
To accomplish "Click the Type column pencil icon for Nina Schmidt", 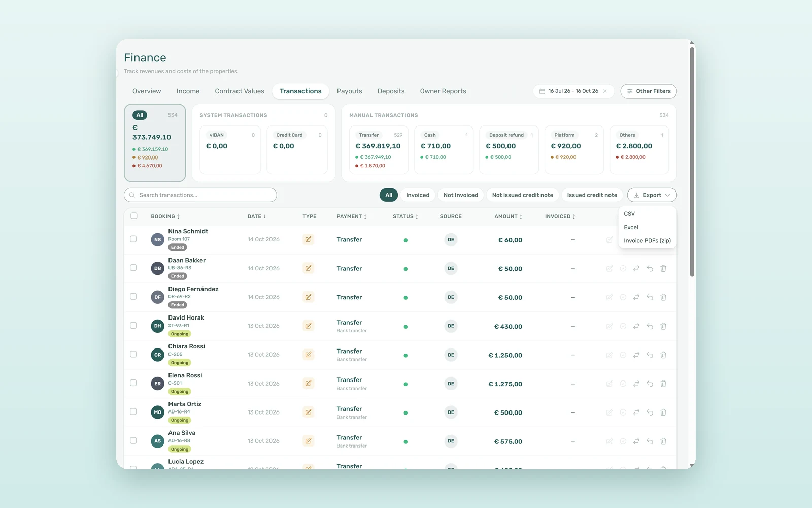I will pos(308,239).
